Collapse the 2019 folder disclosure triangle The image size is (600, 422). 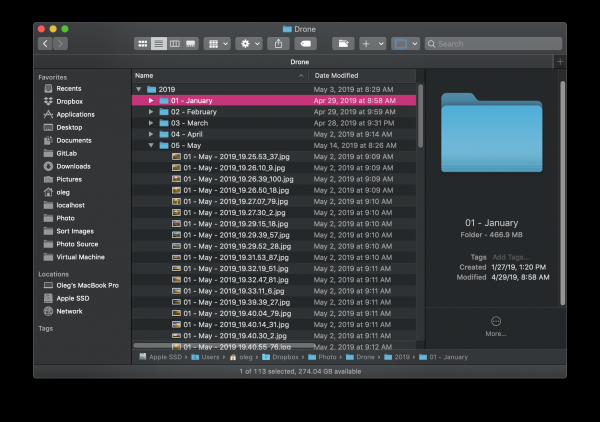pyautogui.click(x=139, y=89)
